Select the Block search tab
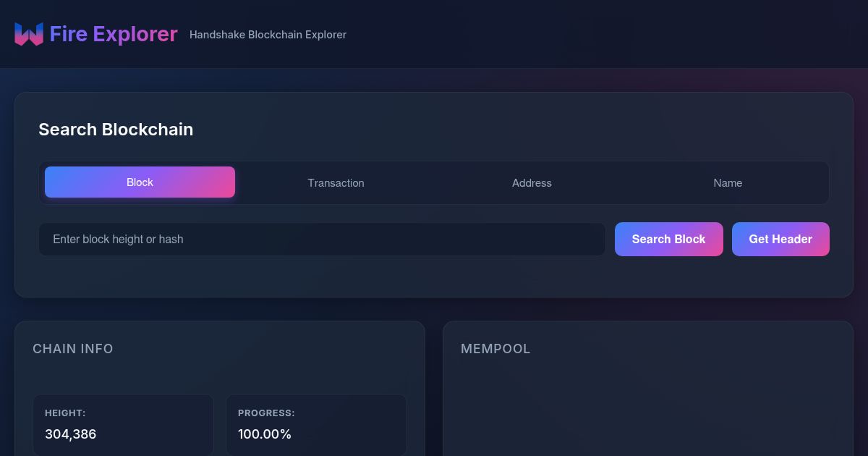This screenshot has height=456, width=868. [x=140, y=182]
